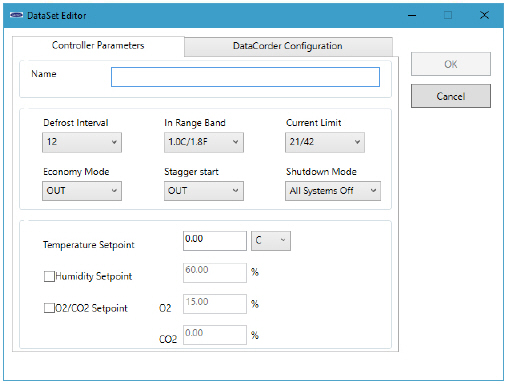Click the Economy Mode label
506x385 pixels.
click(76, 172)
